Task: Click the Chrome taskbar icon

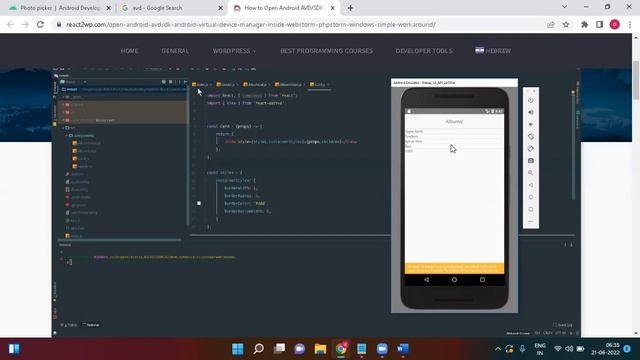Action: (341, 349)
